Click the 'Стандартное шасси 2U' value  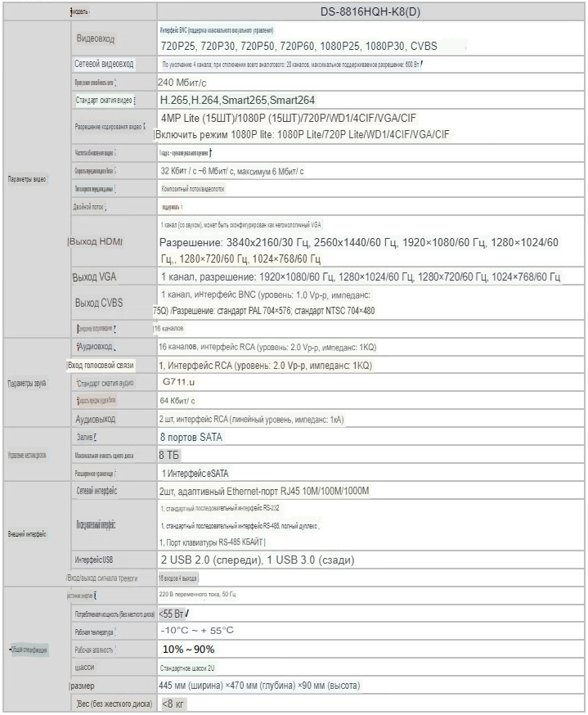click(187, 668)
